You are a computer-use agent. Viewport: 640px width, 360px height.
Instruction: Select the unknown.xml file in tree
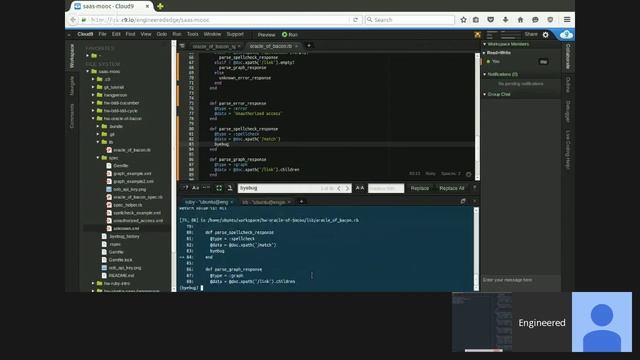point(126,229)
